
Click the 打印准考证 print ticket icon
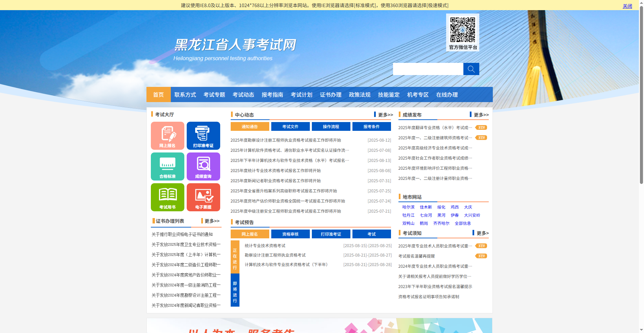203,136
